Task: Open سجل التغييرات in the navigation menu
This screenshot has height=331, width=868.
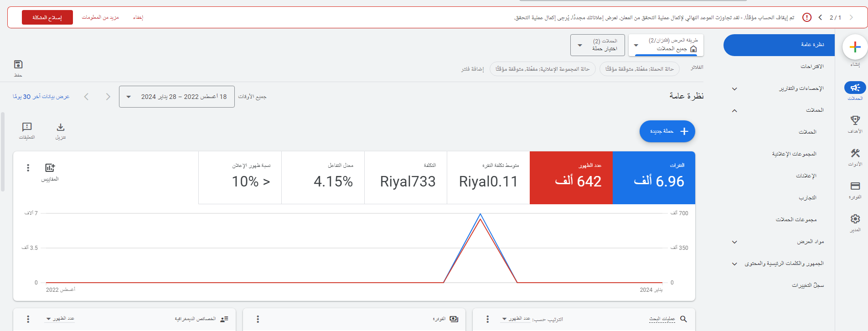Action: (x=808, y=285)
